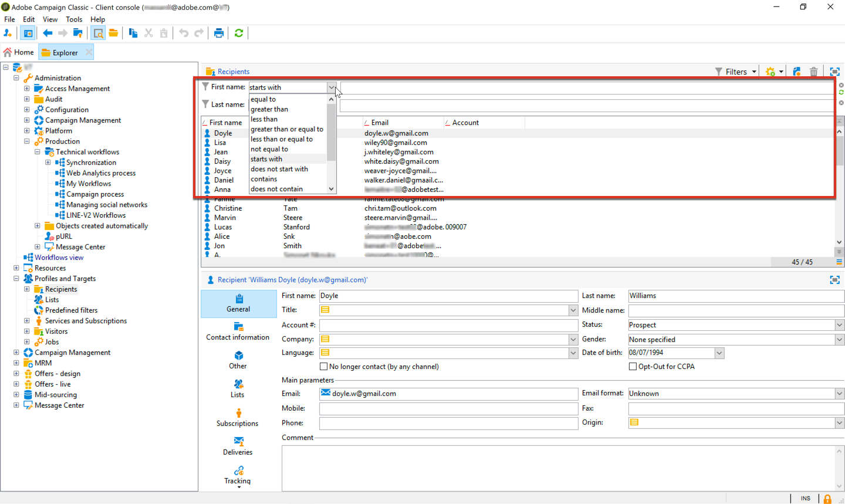This screenshot has height=504, width=845.
Task: Open the Title dropdown in General form
Action: coord(573,310)
